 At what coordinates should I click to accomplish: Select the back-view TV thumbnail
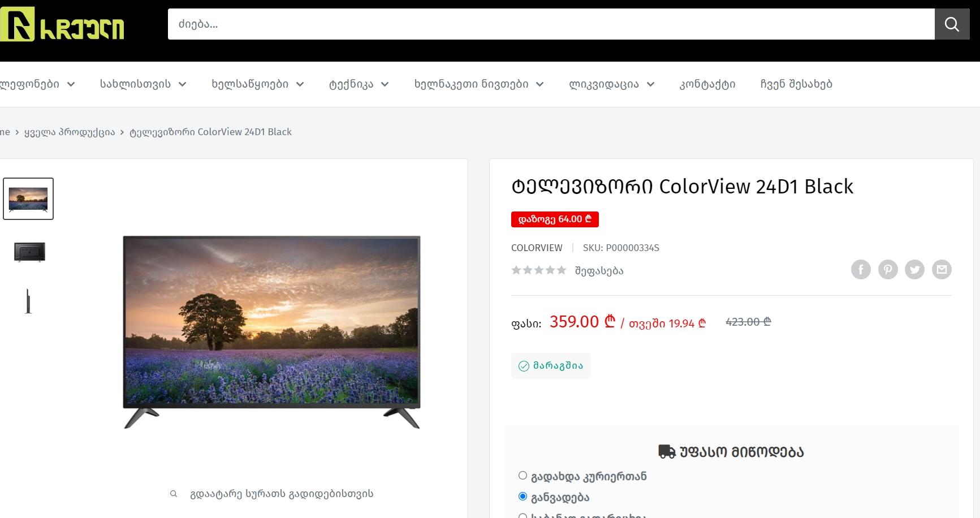pos(29,252)
